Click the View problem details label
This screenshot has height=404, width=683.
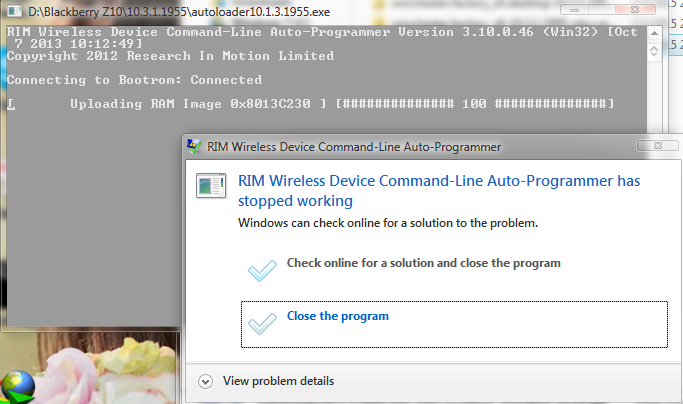tap(278, 381)
